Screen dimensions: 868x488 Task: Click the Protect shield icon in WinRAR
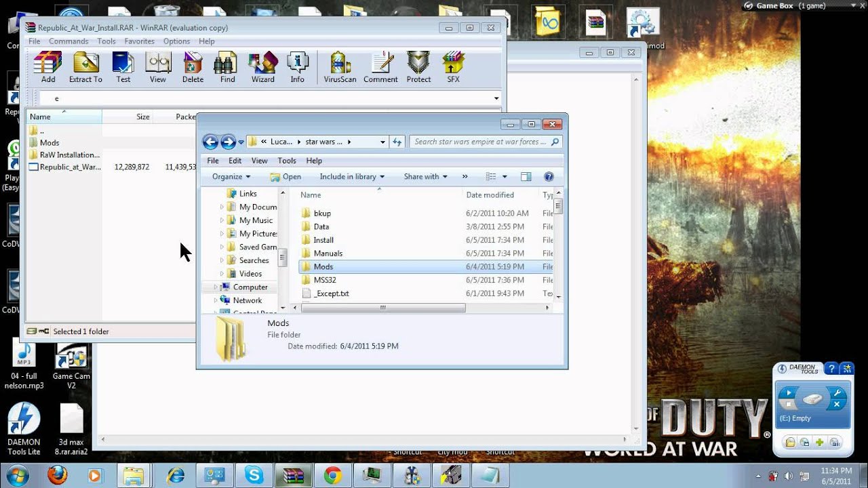pos(418,68)
